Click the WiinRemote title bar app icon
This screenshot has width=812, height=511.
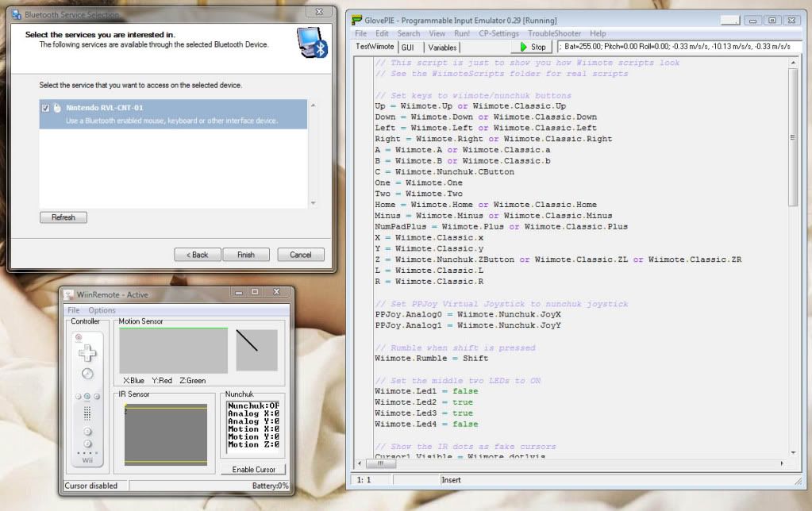[x=69, y=294]
